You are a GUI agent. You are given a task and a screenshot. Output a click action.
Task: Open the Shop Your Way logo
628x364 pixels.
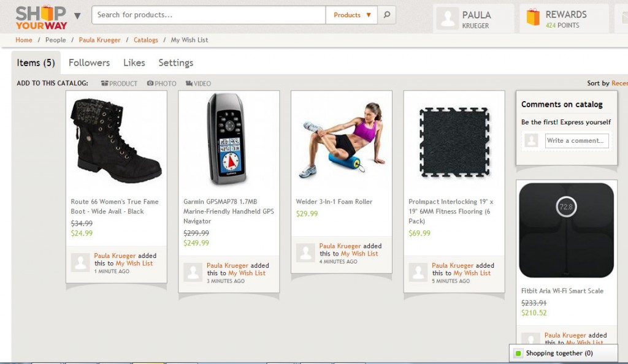tap(41, 18)
